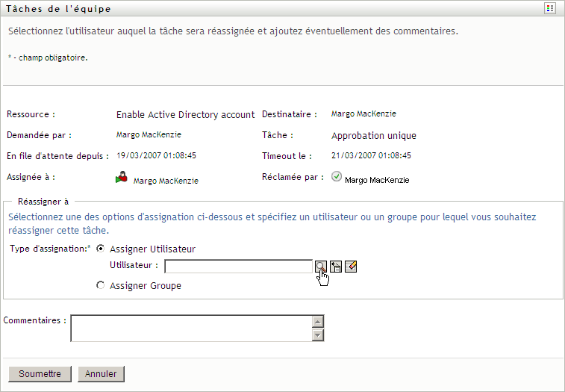Viewport: 565px width, 392px height.
Task: Select the Assigner Utilisateur radio button
Action: click(101, 249)
